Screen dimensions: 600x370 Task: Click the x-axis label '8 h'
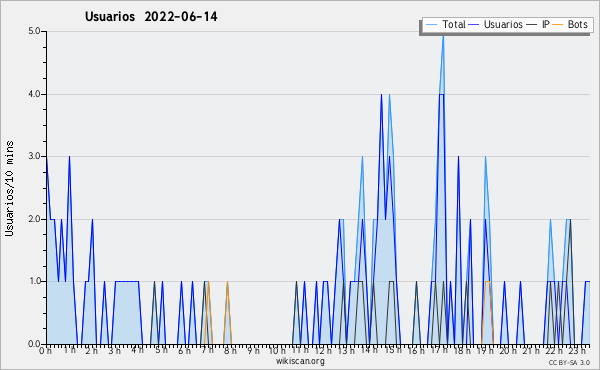click(x=230, y=351)
